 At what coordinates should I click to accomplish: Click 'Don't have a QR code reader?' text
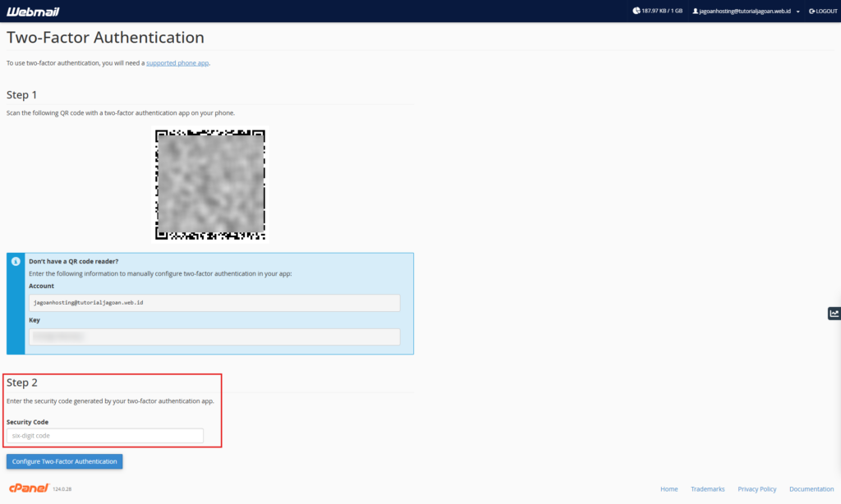tap(73, 262)
